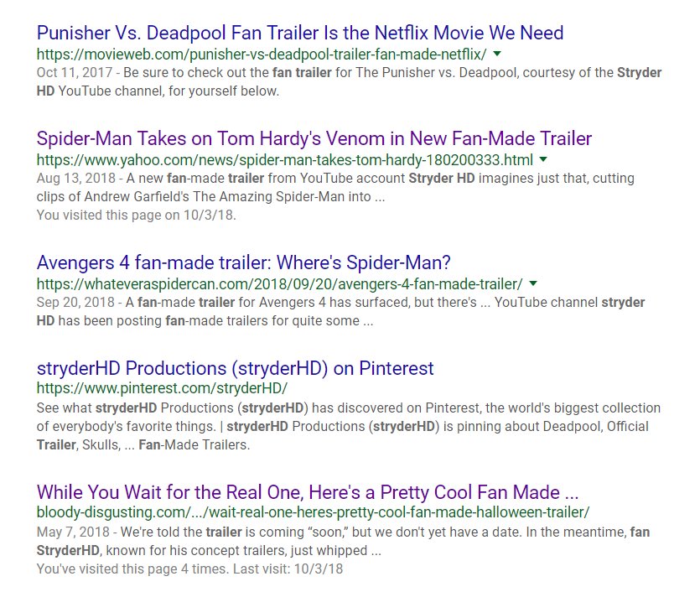Open the Avengers 4 fan-made trailer result

point(244,262)
